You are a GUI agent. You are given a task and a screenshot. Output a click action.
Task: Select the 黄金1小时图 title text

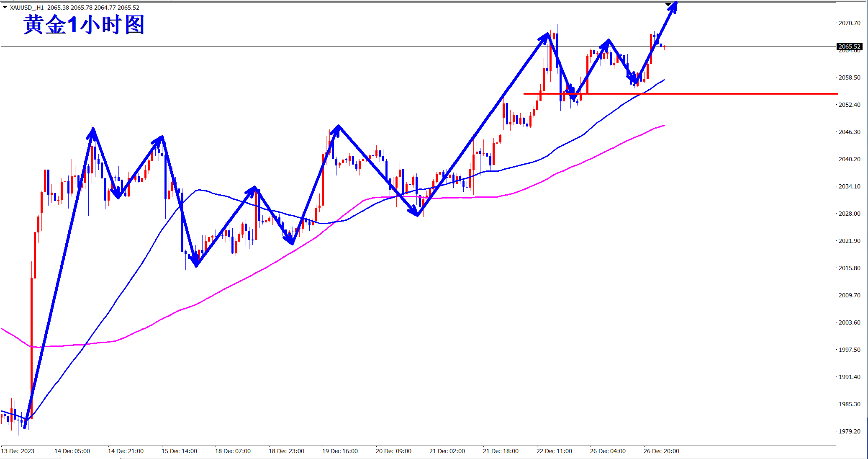[x=84, y=25]
